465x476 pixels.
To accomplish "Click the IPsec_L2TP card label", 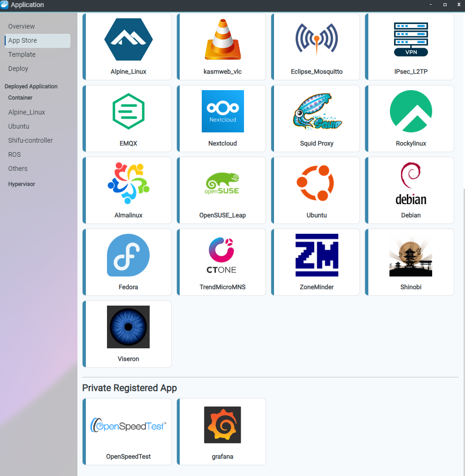I will click(x=411, y=72).
